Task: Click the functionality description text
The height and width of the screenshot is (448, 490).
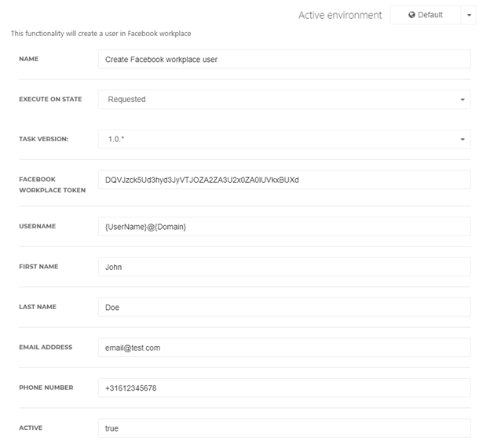Action: point(101,34)
